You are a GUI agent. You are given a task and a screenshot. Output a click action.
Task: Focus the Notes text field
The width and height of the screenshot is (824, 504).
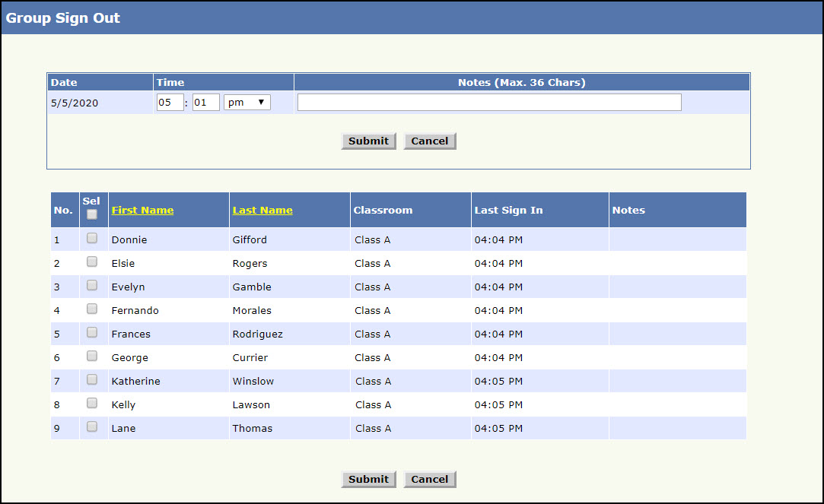(x=488, y=103)
